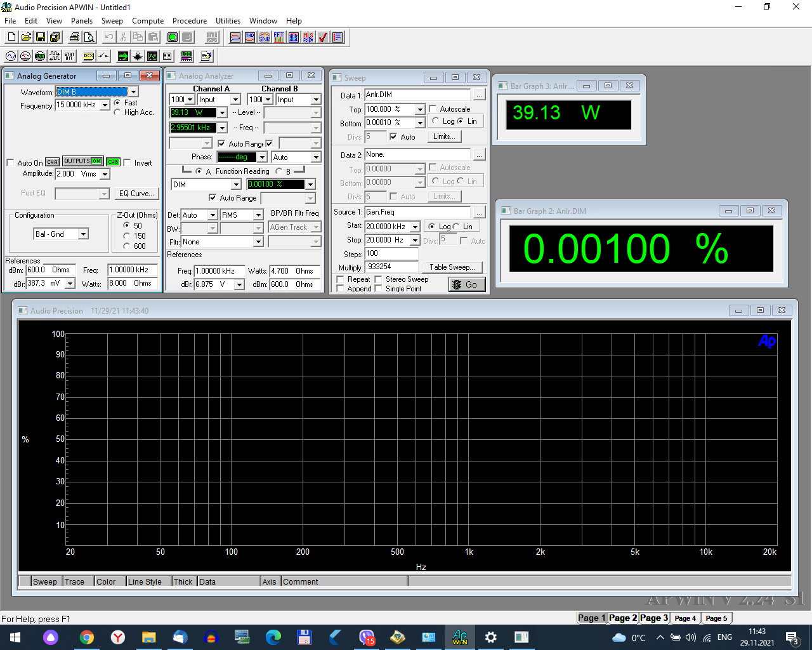
Task: Open the STAT BIT panel icon
Action: [69, 56]
